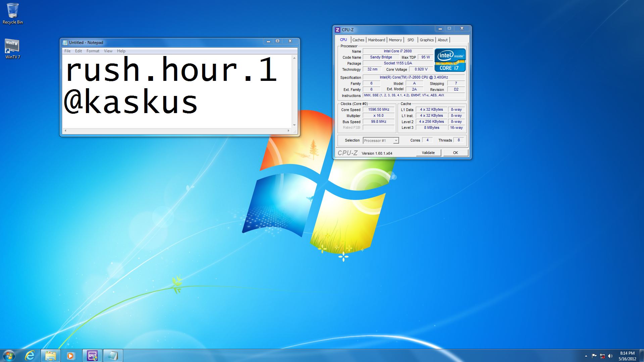Open Notepad Edit menu

coord(79,51)
